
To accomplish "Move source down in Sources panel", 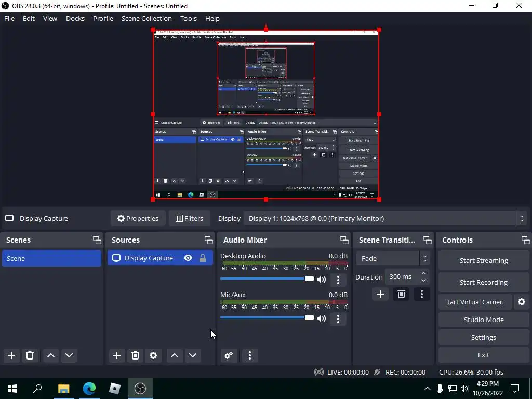I will [x=193, y=355].
